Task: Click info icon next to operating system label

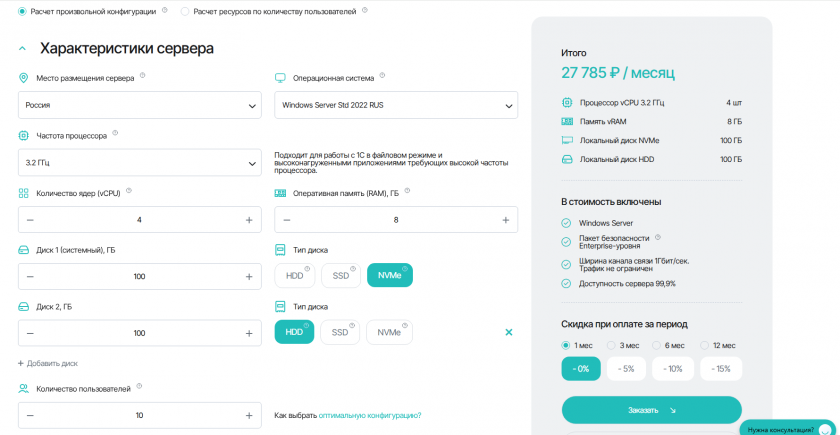Action: pos(382,76)
